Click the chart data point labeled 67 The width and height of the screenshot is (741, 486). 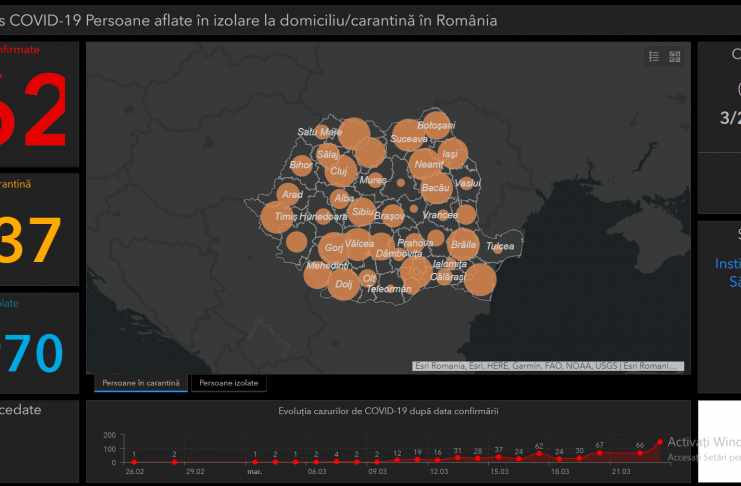click(x=599, y=453)
